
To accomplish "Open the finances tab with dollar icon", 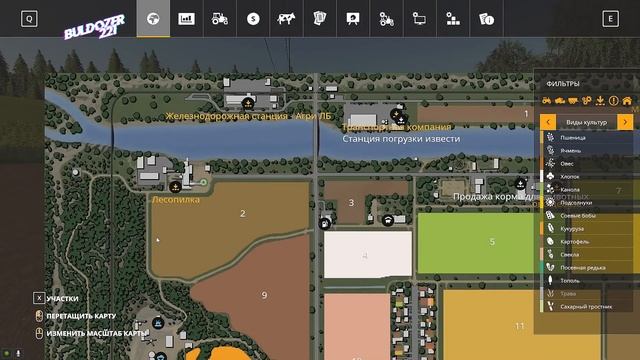I will coord(253,19).
